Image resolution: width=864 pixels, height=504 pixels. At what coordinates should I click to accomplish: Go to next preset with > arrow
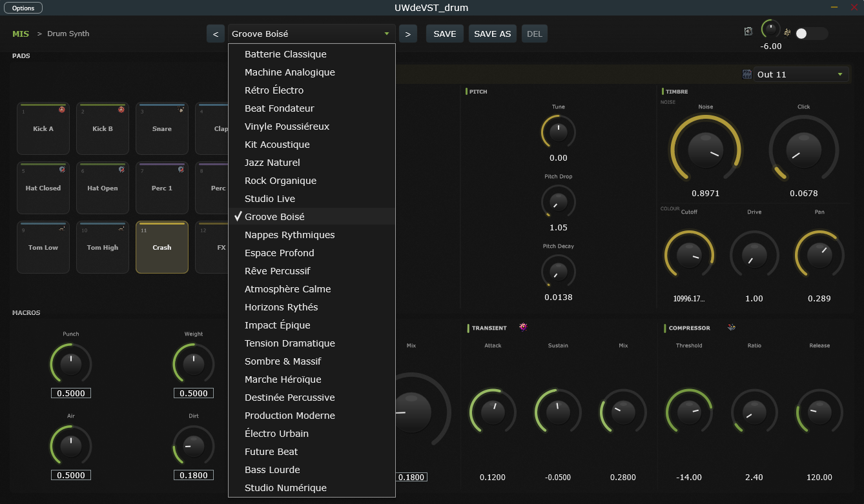click(407, 34)
